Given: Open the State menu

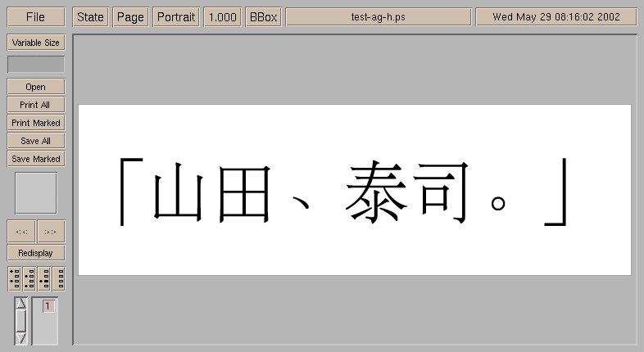Looking at the screenshot, I should click(90, 17).
